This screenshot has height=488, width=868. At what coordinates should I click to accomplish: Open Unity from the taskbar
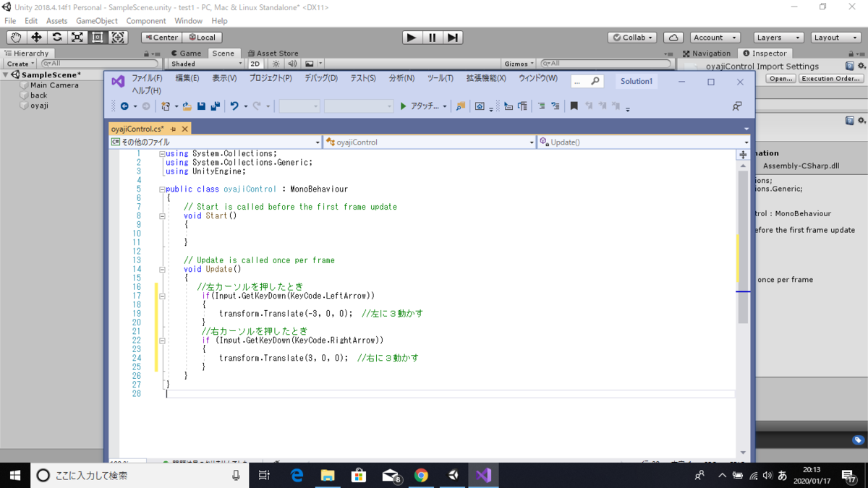tap(453, 475)
